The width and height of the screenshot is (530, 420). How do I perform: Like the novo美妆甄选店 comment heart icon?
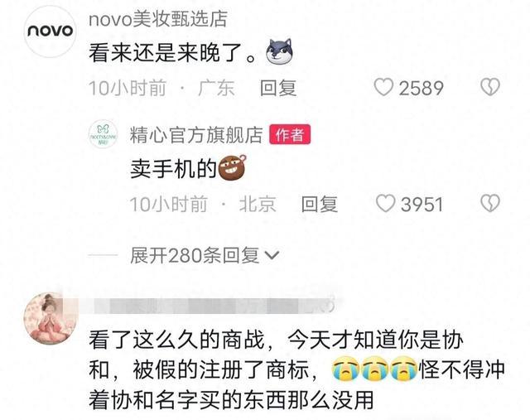click(x=383, y=87)
